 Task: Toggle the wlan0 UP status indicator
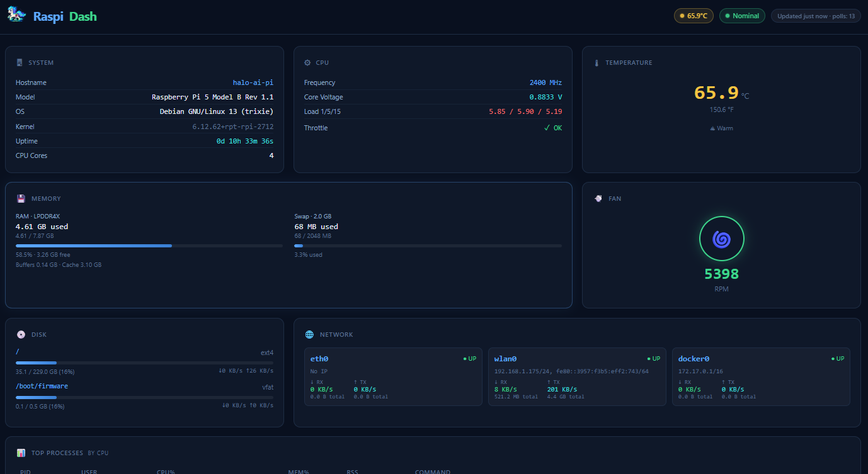(x=653, y=358)
